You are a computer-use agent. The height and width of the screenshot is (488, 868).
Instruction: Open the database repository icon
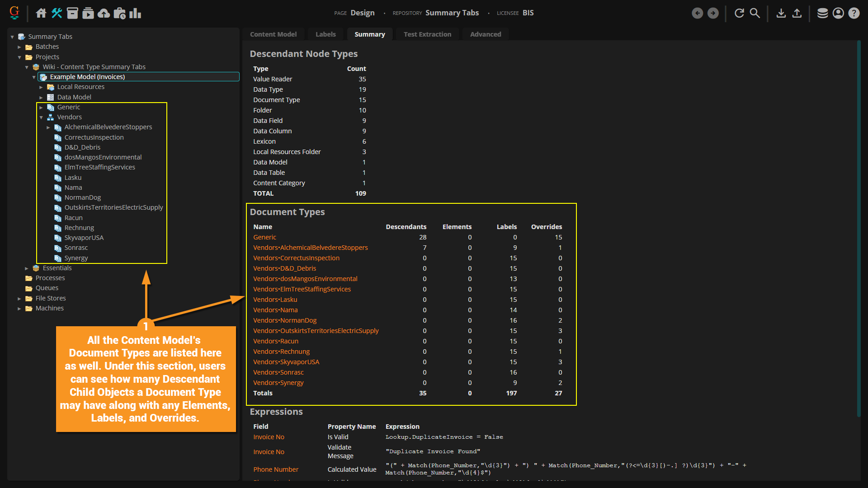pos(822,13)
